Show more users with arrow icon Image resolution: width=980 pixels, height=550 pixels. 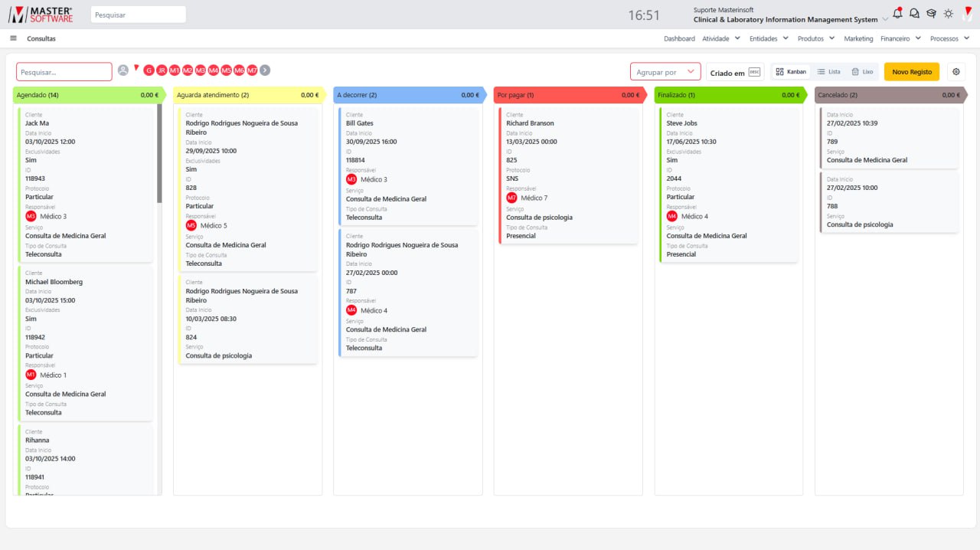click(x=265, y=70)
